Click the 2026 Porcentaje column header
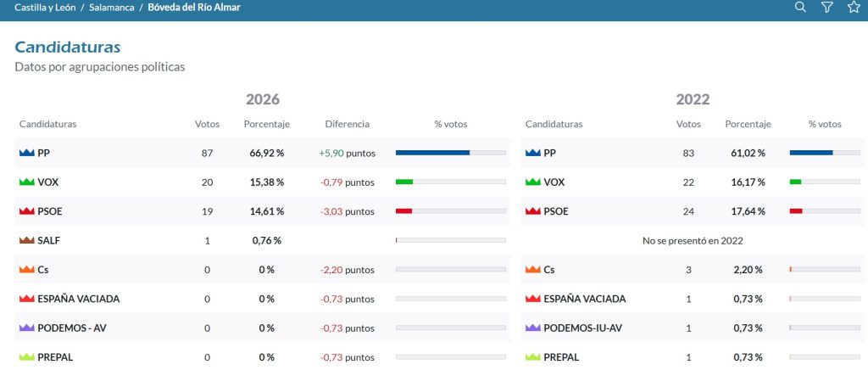The width and height of the screenshot is (868, 370). coord(267,124)
